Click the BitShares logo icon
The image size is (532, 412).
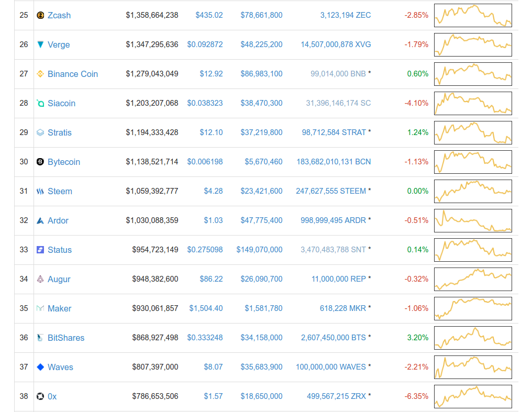click(x=40, y=338)
